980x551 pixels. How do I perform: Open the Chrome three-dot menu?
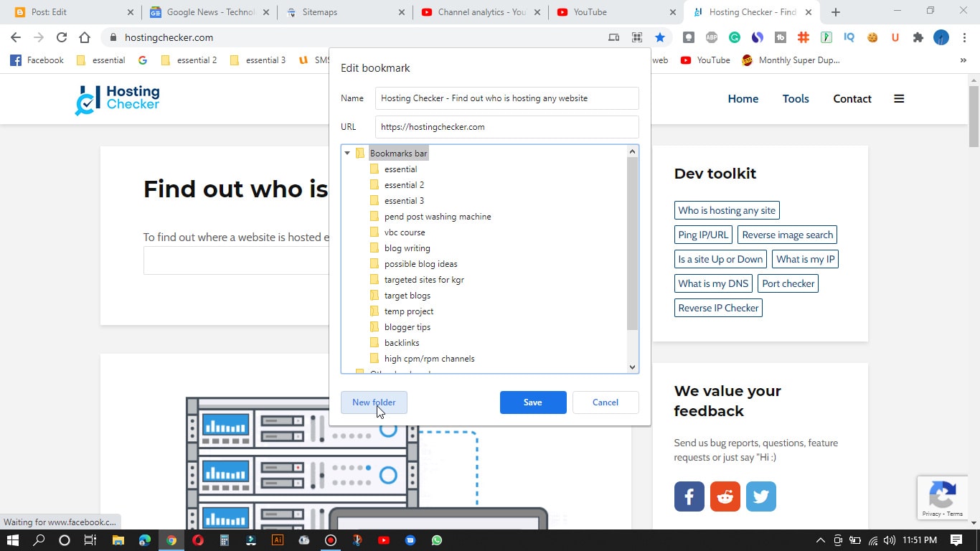tap(963, 37)
